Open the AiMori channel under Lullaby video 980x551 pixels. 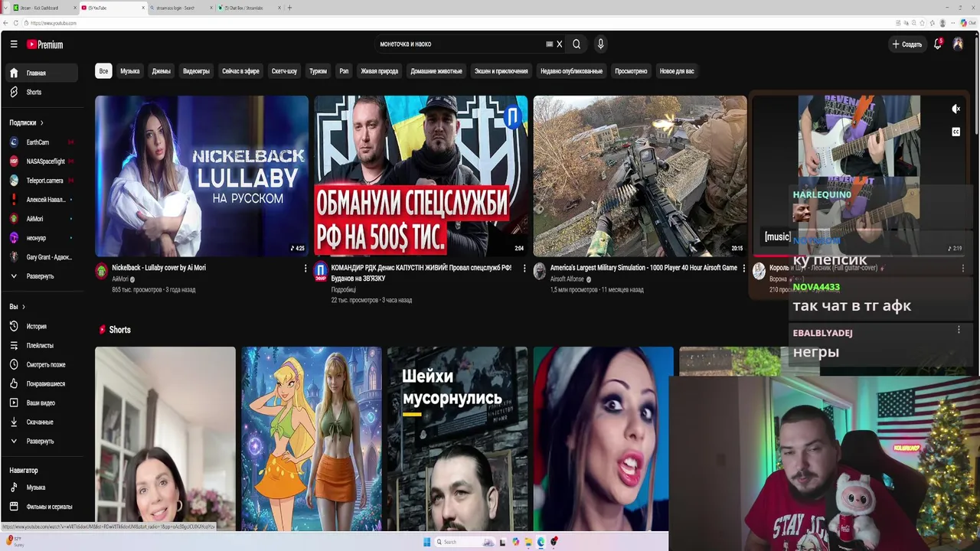pyautogui.click(x=120, y=279)
